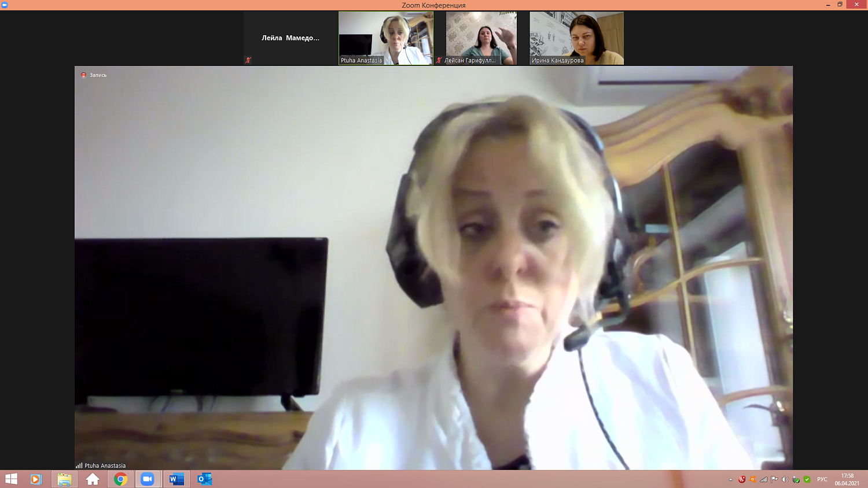
Task: Open Windows Media Player from the taskbar
Action: 36,479
